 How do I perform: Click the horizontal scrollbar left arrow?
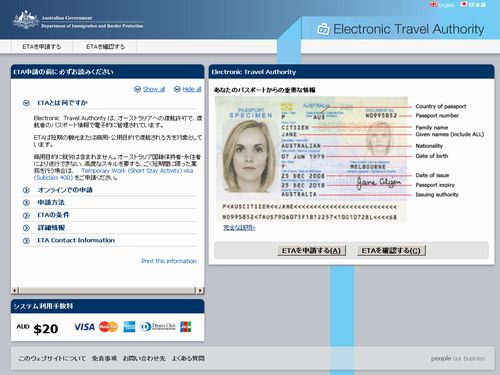(15, 291)
